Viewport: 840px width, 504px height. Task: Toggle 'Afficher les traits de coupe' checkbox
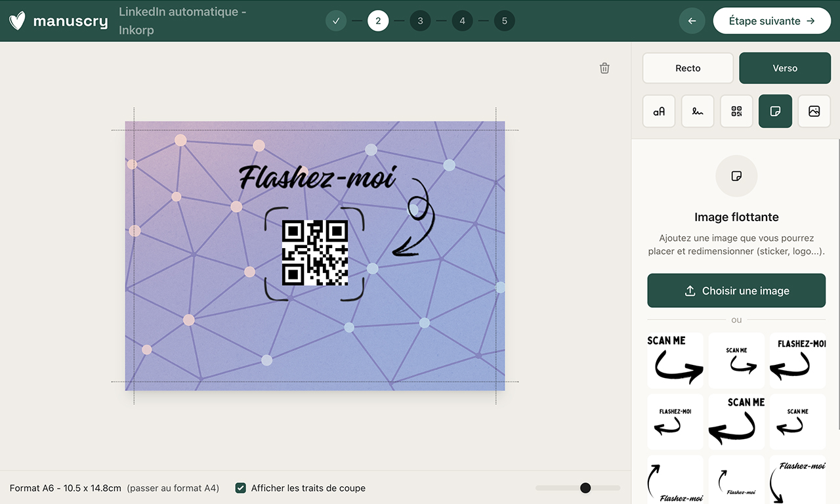click(241, 488)
